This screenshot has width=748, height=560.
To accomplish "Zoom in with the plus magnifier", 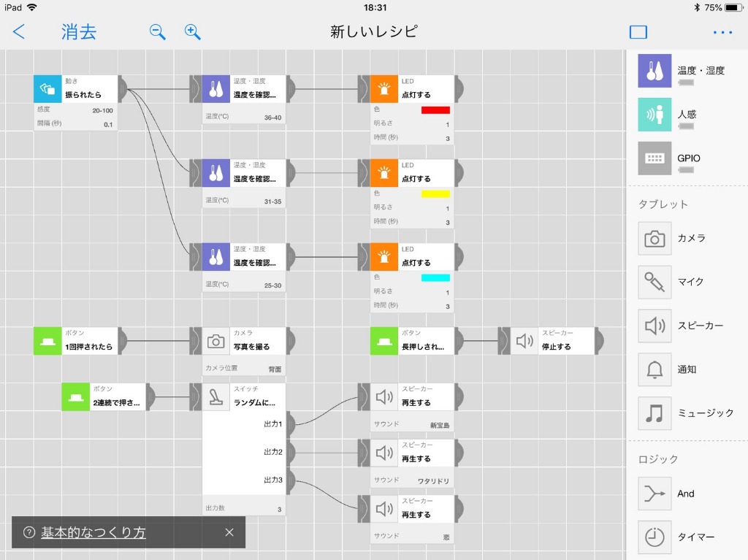I will [192, 32].
